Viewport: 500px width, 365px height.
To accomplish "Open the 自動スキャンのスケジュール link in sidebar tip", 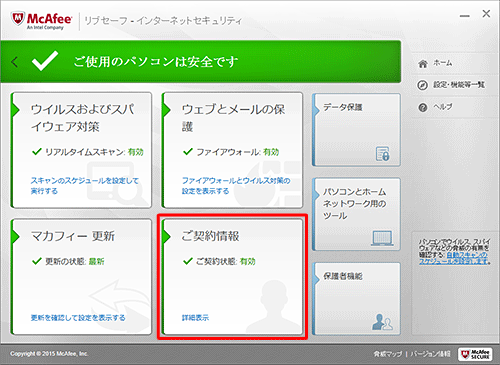I will click(454, 259).
